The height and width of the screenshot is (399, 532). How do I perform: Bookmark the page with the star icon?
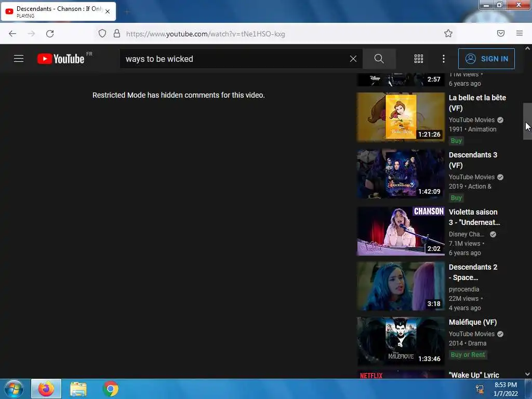(448, 33)
